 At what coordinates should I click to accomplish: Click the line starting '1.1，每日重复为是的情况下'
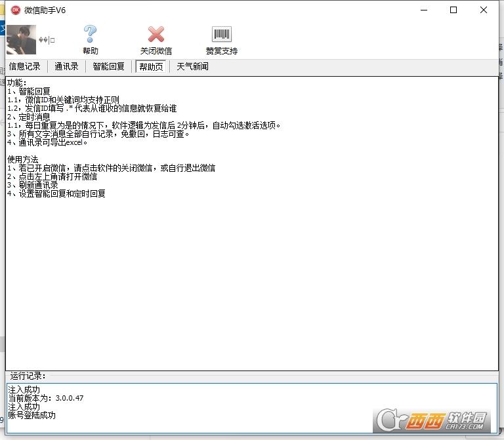pos(144,125)
